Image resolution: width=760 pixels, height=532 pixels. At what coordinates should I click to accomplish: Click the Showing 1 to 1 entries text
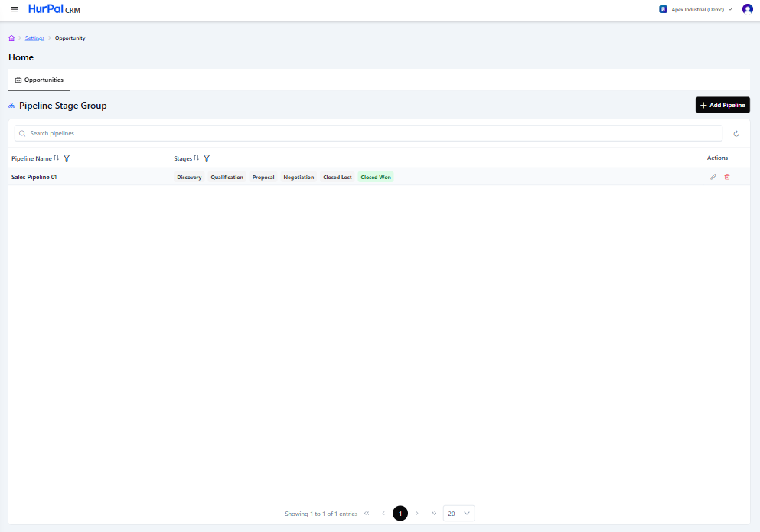pyautogui.click(x=321, y=514)
